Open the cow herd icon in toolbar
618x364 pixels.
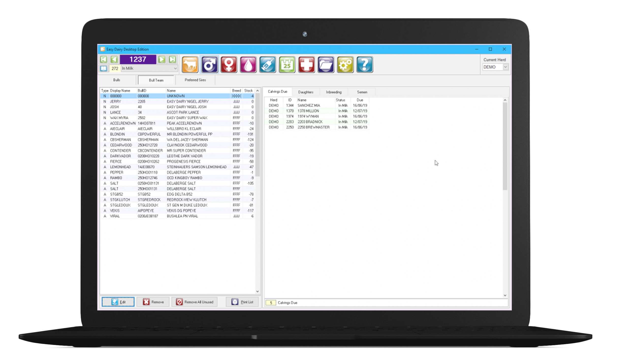pyautogui.click(x=190, y=65)
